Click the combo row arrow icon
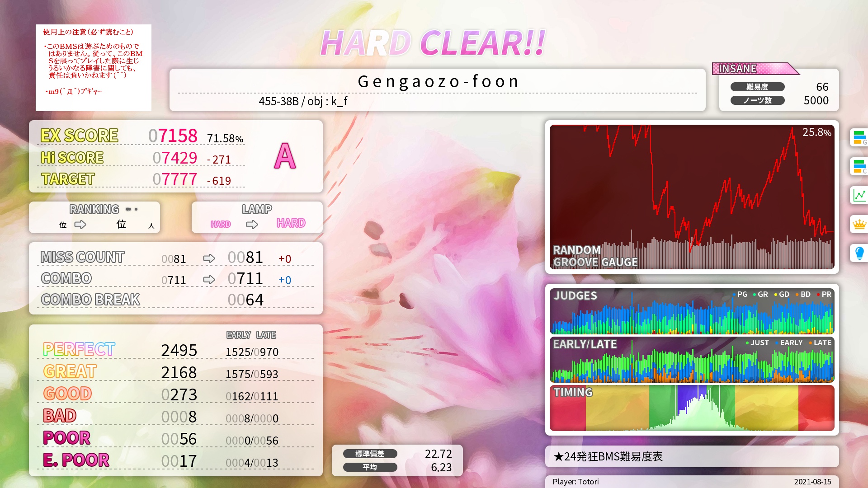Screen dimensions: 868x488 click(x=209, y=280)
